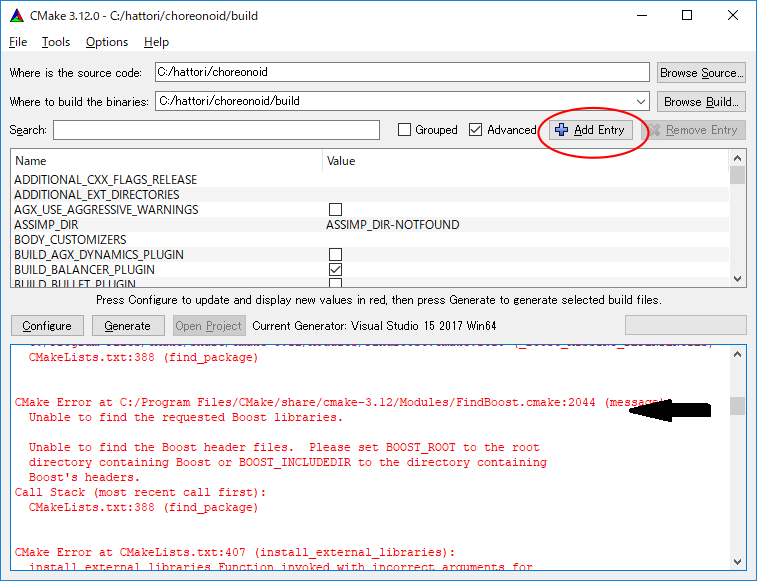
Task: Click the blue plus Add Entry icon
Action: tap(561, 130)
